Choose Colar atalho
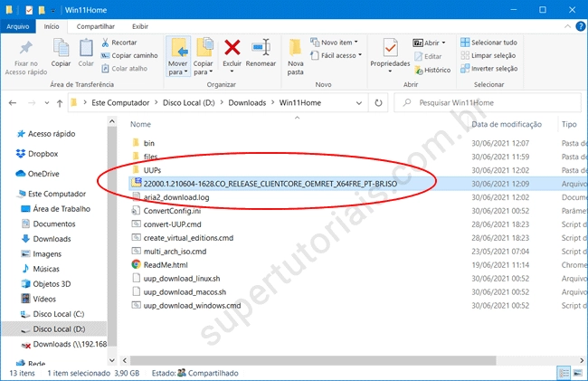 [125, 69]
